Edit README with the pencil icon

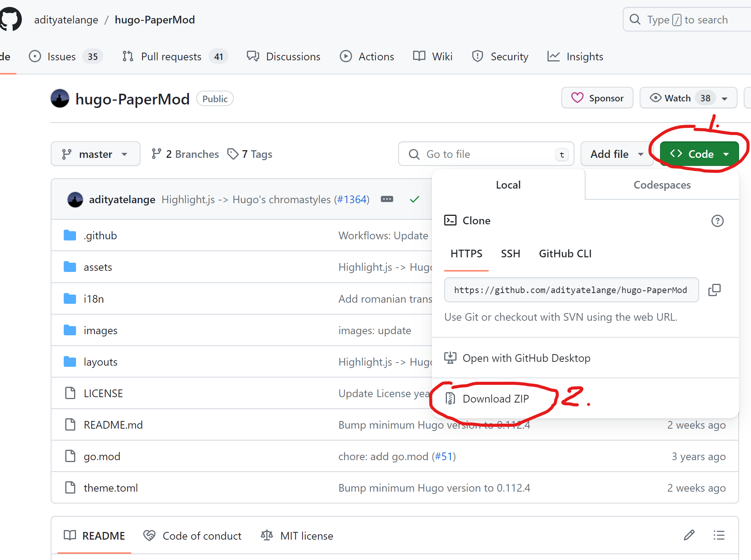(689, 535)
